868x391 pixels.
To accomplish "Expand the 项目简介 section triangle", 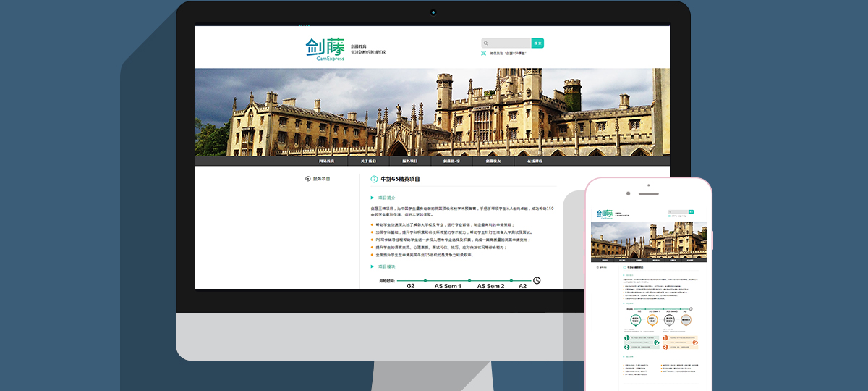I will tap(373, 197).
